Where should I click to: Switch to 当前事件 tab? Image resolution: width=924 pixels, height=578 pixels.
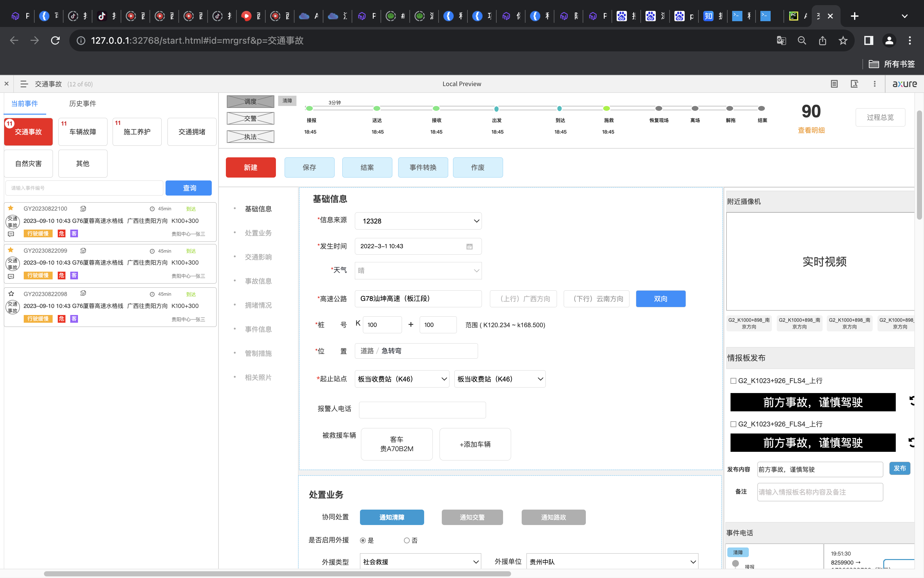[x=24, y=104]
